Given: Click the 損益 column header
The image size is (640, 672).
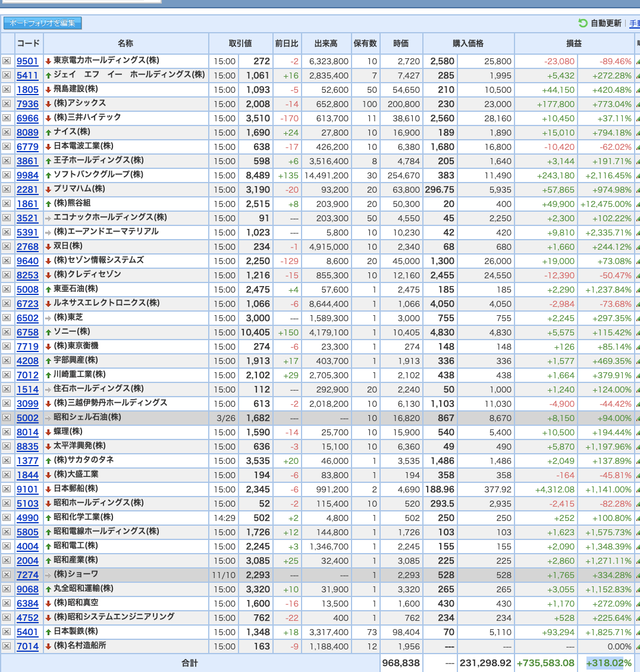Looking at the screenshot, I should click(x=574, y=43).
